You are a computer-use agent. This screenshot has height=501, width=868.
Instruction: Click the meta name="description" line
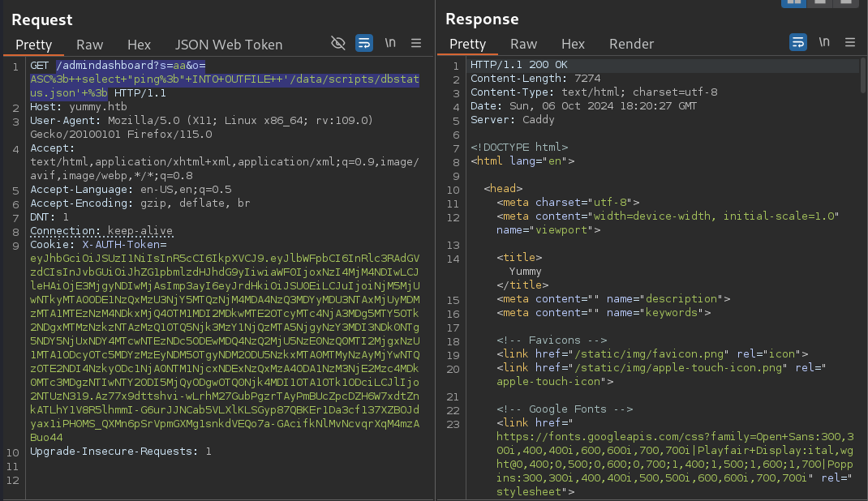click(613, 299)
